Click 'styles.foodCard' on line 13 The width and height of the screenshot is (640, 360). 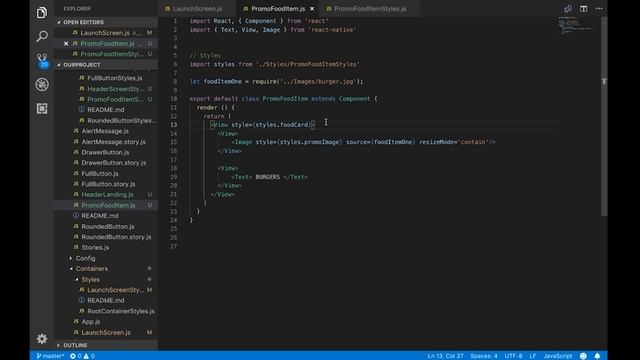click(282, 125)
